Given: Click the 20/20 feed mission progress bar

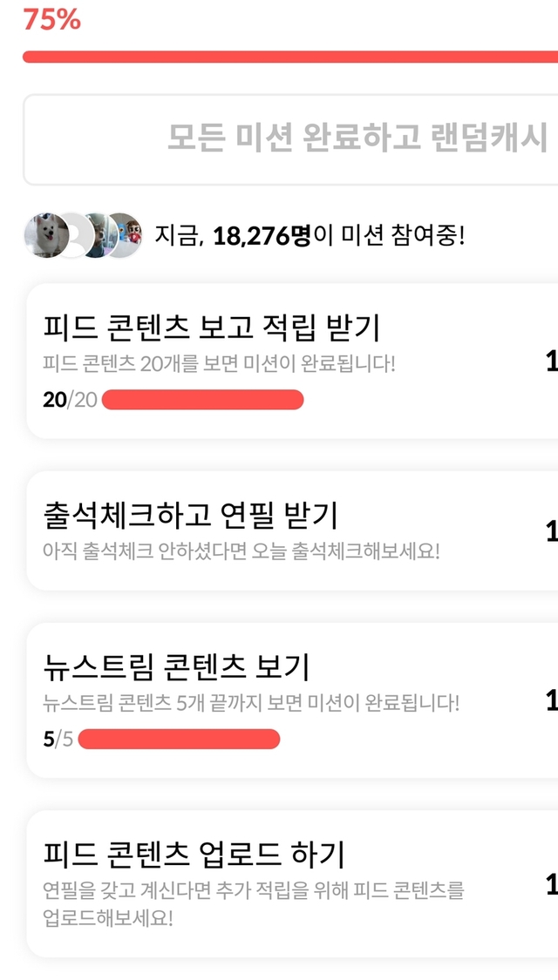Looking at the screenshot, I should (x=202, y=400).
